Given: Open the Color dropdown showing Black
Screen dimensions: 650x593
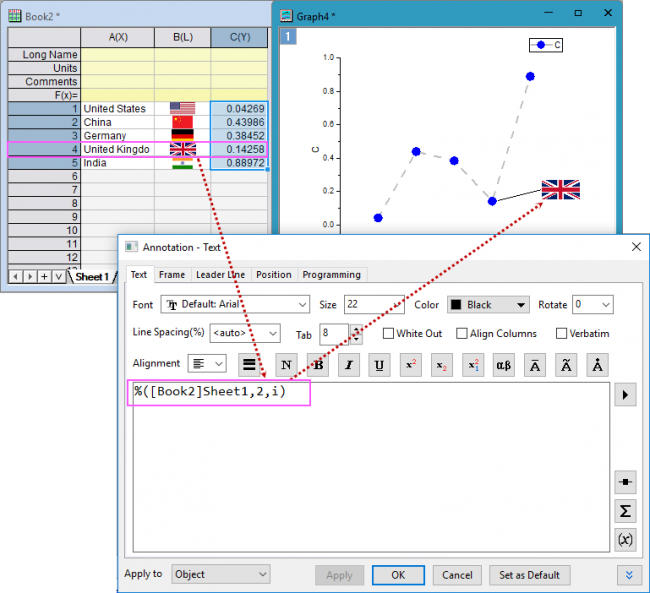Looking at the screenshot, I should coord(488,305).
